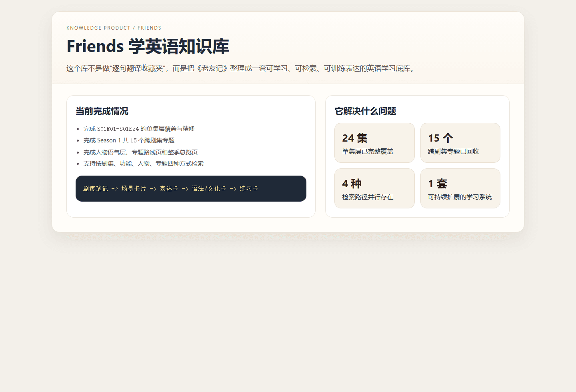The height and width of the screenshot is (392, 576).
Task: Click the '完成人物语气层' bullet item
Action: [140, 152]
